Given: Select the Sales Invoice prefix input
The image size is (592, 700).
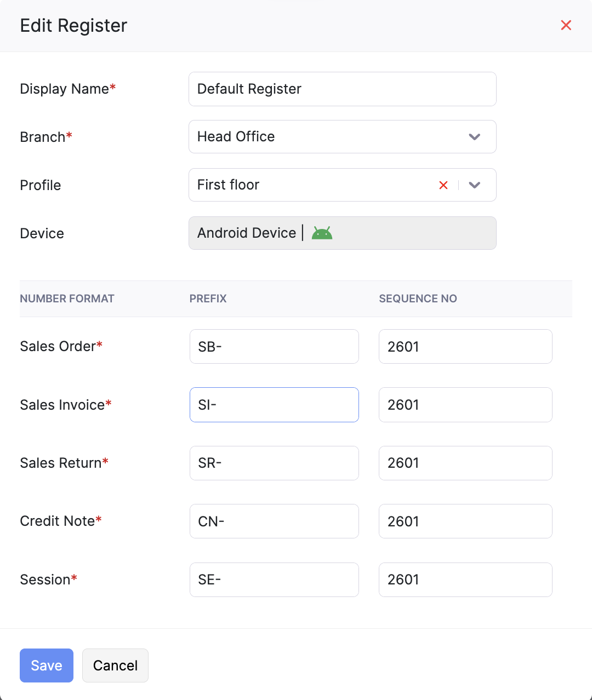Looking at the screenshot, I should click(274, 405).
